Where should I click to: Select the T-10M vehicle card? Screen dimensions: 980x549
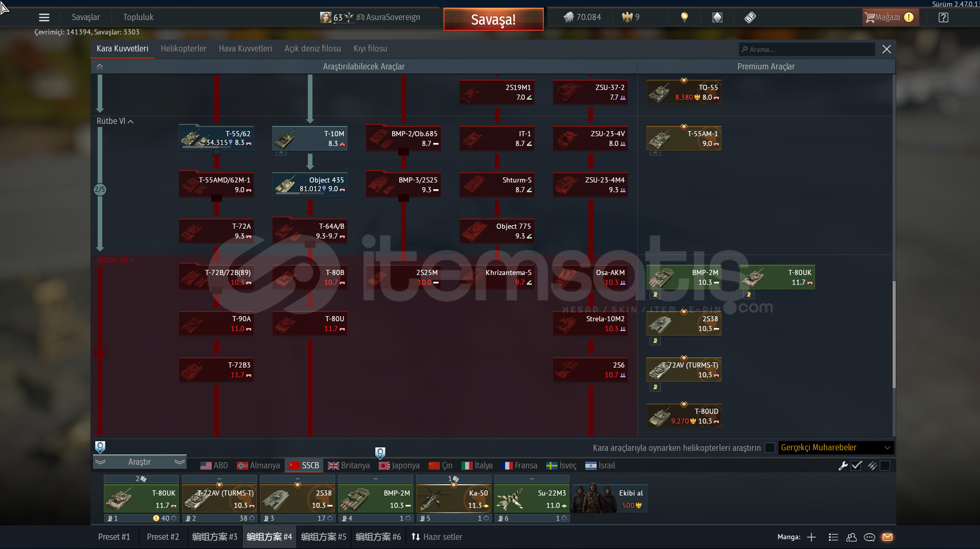point(310,138)
